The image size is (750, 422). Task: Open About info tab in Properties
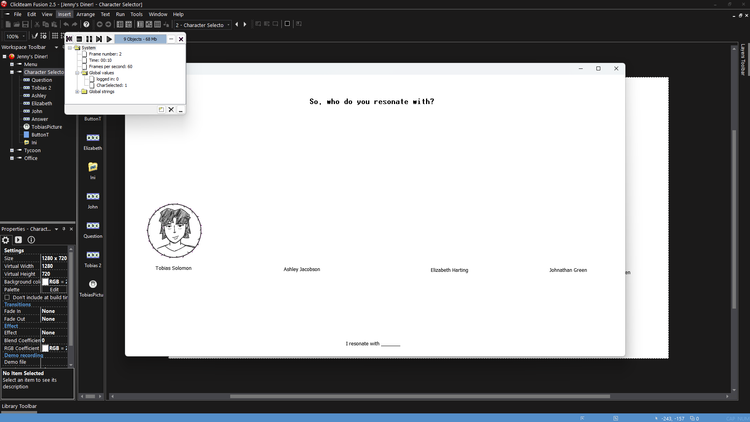(x=31, y=240)
